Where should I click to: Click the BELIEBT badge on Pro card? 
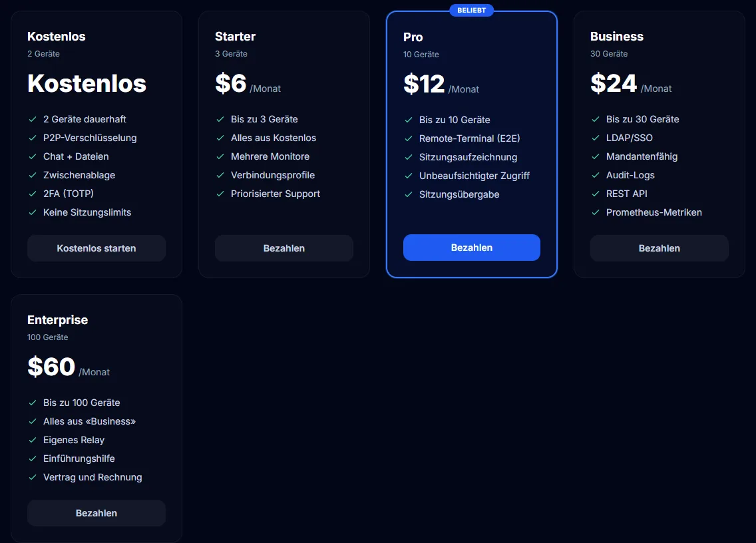pyautogui.click(x=472, y=10)
